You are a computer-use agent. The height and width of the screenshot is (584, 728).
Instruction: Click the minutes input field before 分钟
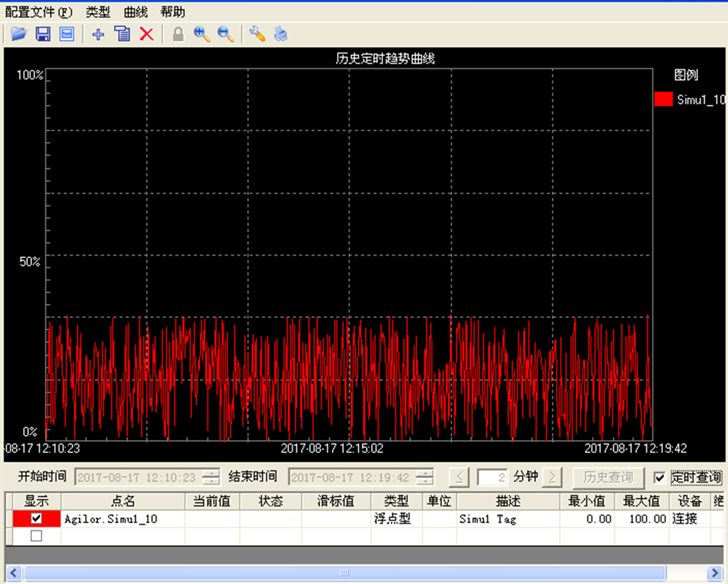pyautogui.click(x=492, y=477)
